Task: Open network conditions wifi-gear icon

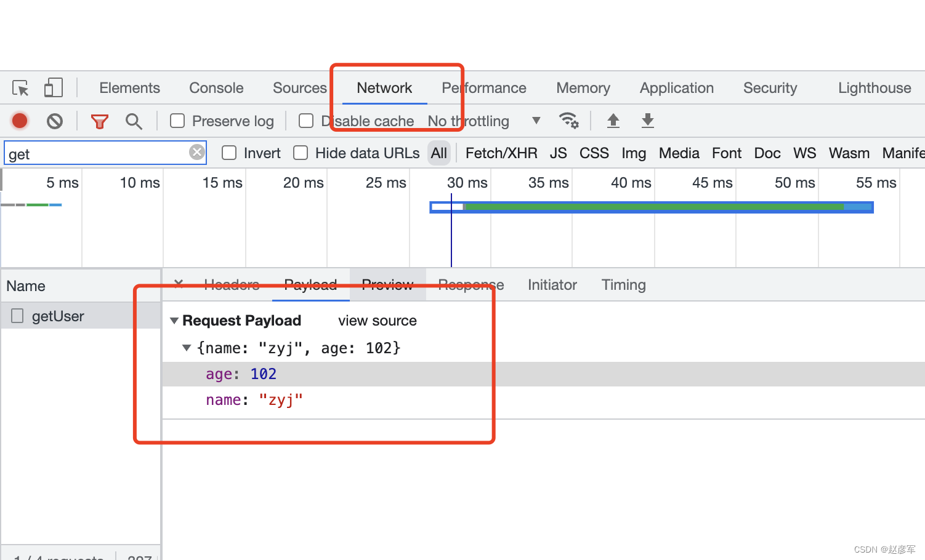Action: pos(568,121)
